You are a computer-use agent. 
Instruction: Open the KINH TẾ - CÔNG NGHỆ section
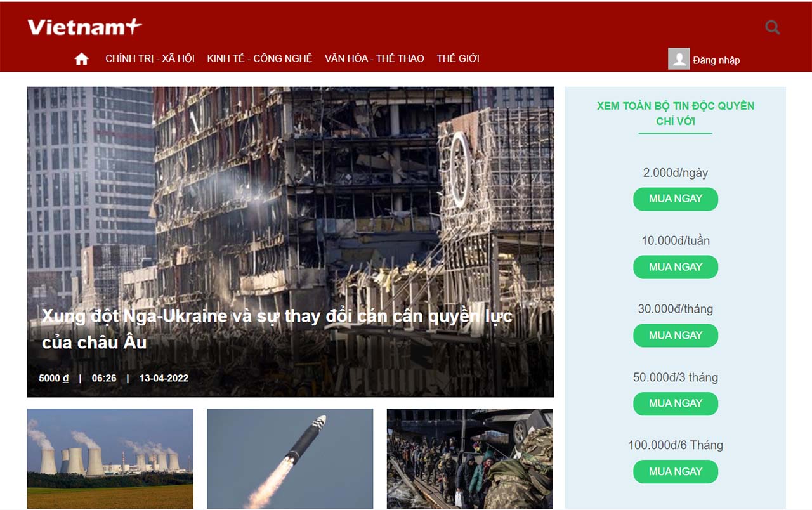click(x=259, y=58)
